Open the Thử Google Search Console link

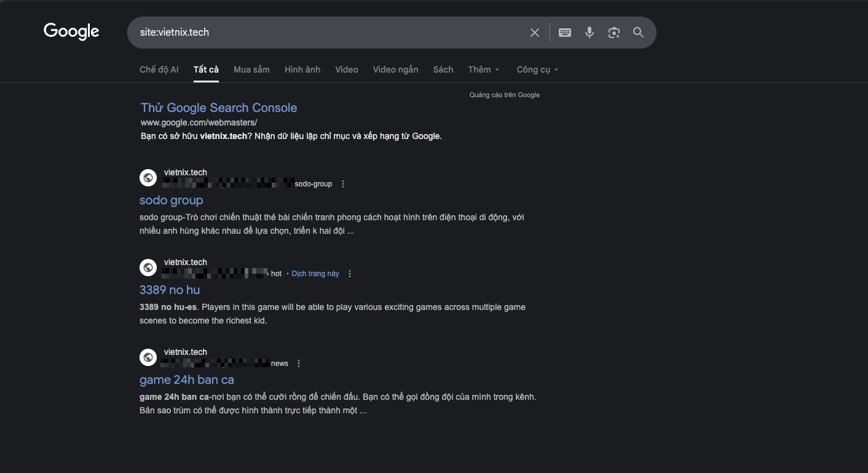(x=218, y=108)
